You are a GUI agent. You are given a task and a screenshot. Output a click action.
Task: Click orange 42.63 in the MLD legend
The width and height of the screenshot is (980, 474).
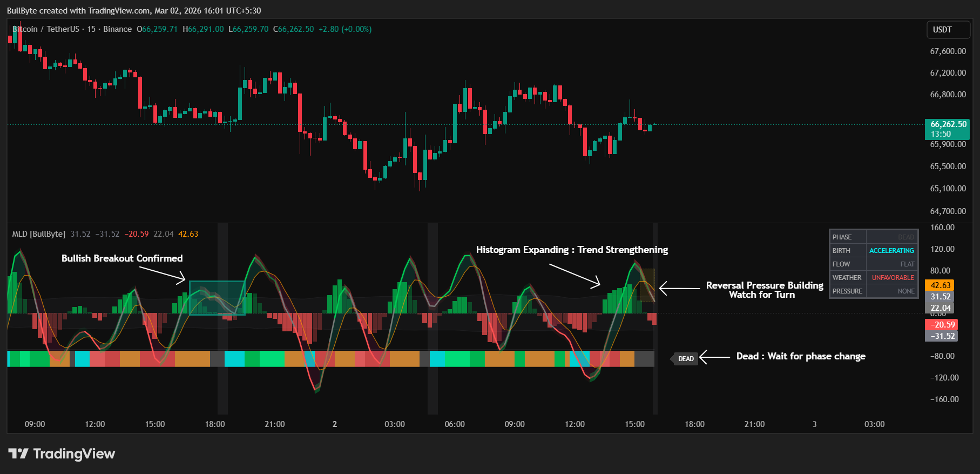click(x=188, y=234)
